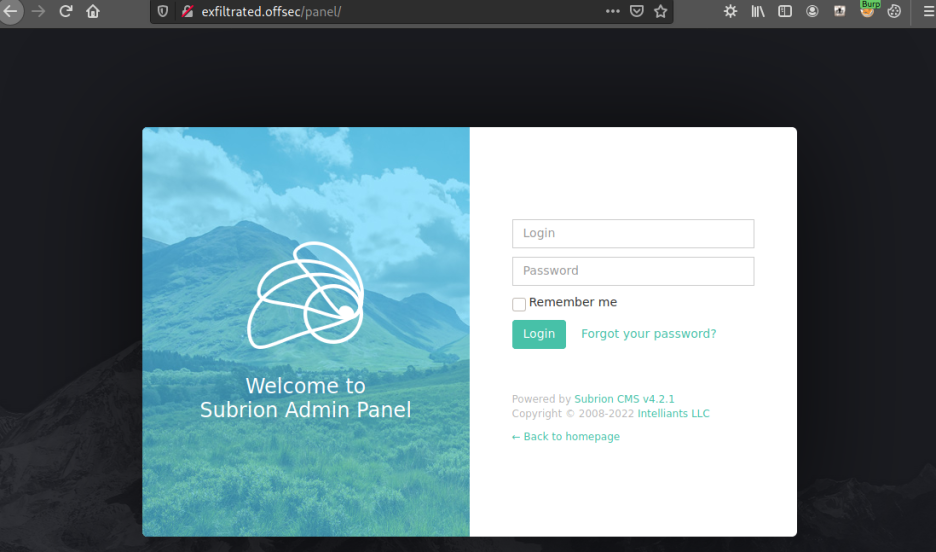Focus the Password field
The height and width of the screenshot is (552, 936).
[x=633, y=271]
